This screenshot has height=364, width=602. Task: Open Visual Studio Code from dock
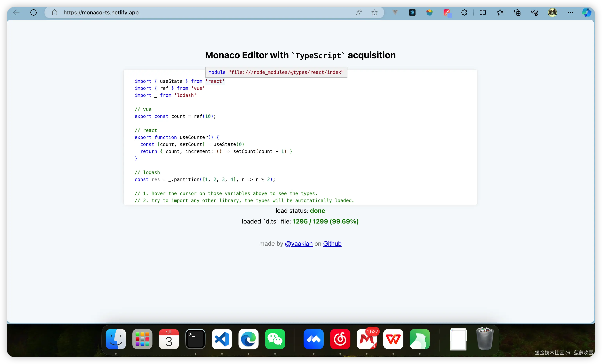222,339
